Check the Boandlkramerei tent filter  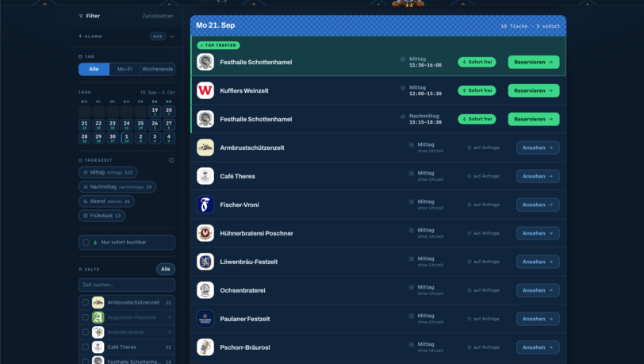[x=86, y=332]
